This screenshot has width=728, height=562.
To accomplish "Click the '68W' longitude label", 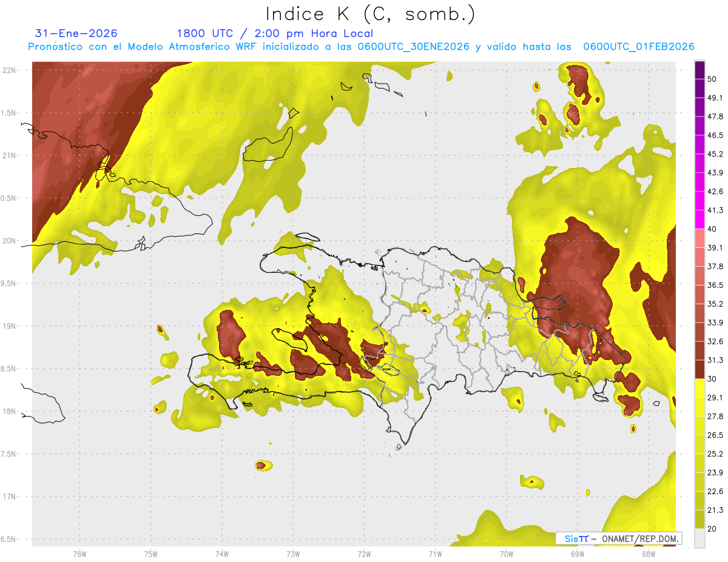I will point(648,554).
